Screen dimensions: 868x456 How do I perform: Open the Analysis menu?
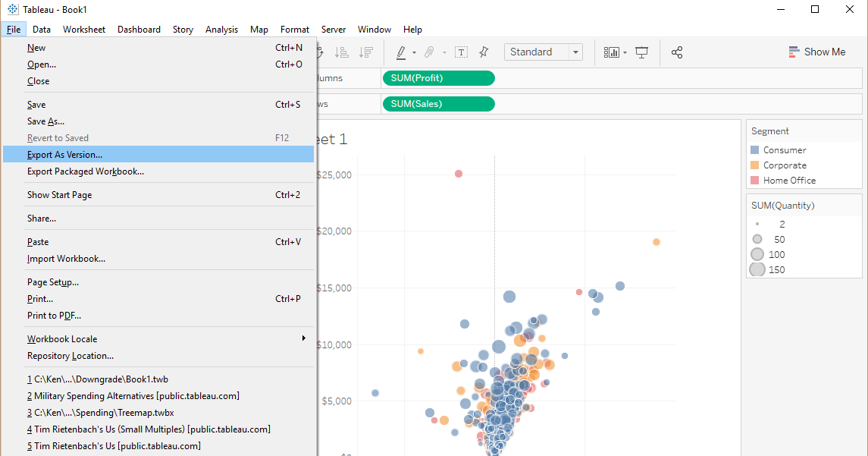pos(221,30)
